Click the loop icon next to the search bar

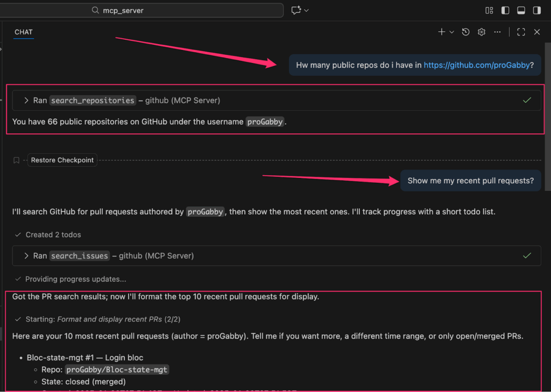tap(297, 10)
